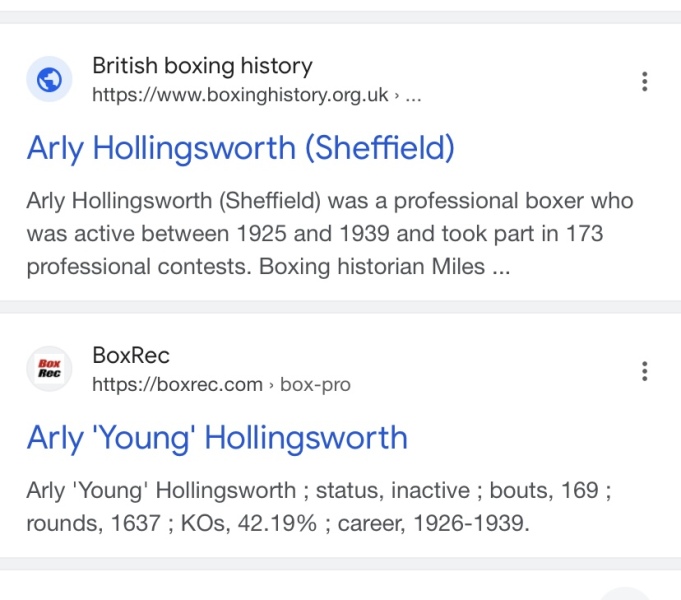Click the ellipsis after the boxinghistory.org.uk URL
Screen dimensions: 681x600
(414, 96)
